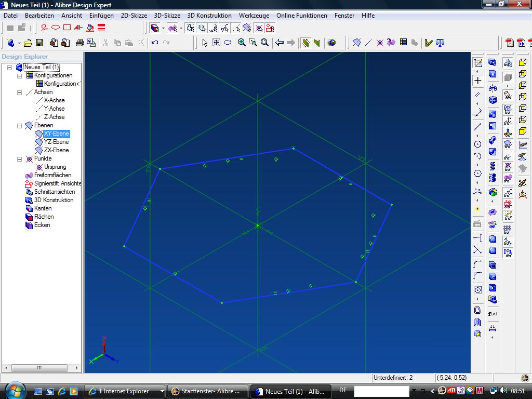Select Ursprung point in tree
Viewport: 532px width, 399px height.
pos(55,167)
